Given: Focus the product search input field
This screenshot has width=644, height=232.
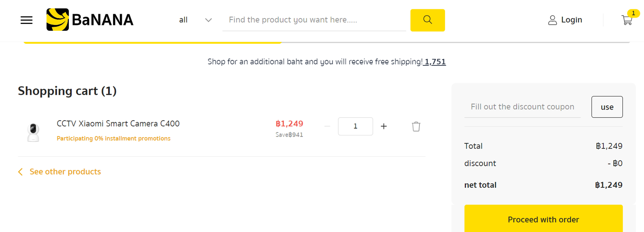Looking at the screenshot, I should tap(314, 20).
